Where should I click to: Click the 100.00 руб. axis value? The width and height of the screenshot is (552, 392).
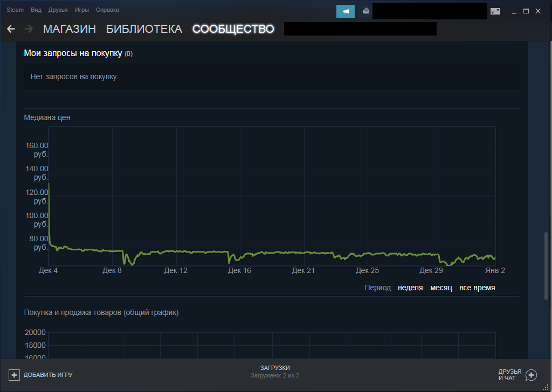[37, 220]
